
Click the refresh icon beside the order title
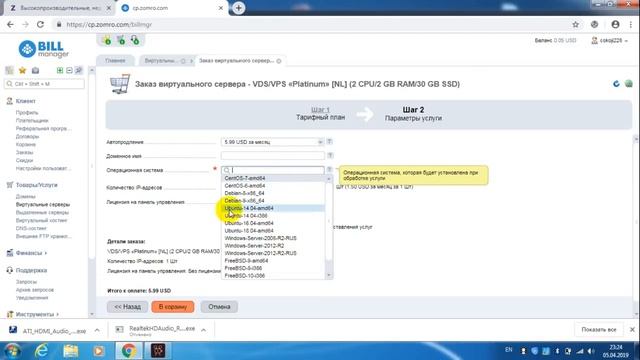[x=616, y=84]
